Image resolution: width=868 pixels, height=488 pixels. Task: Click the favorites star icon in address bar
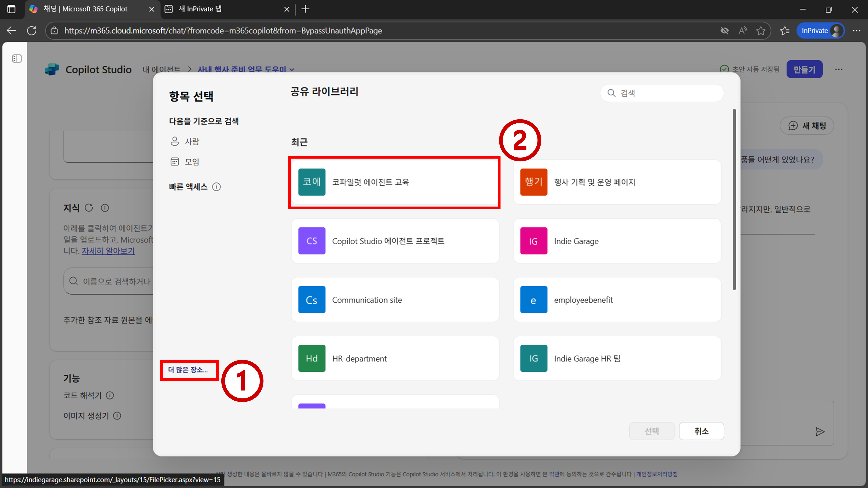pos(761,31)
